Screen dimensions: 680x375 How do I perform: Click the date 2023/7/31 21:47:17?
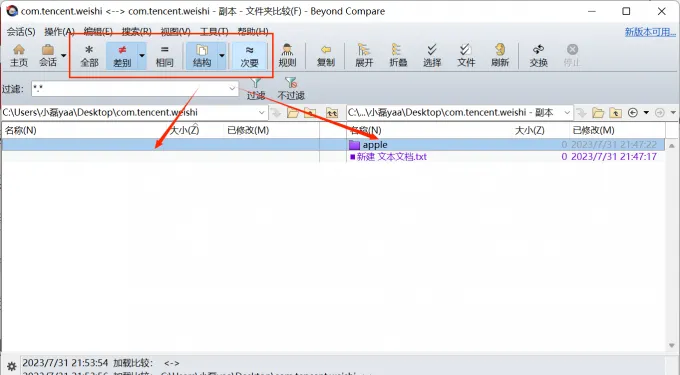[x=614, y=157]
